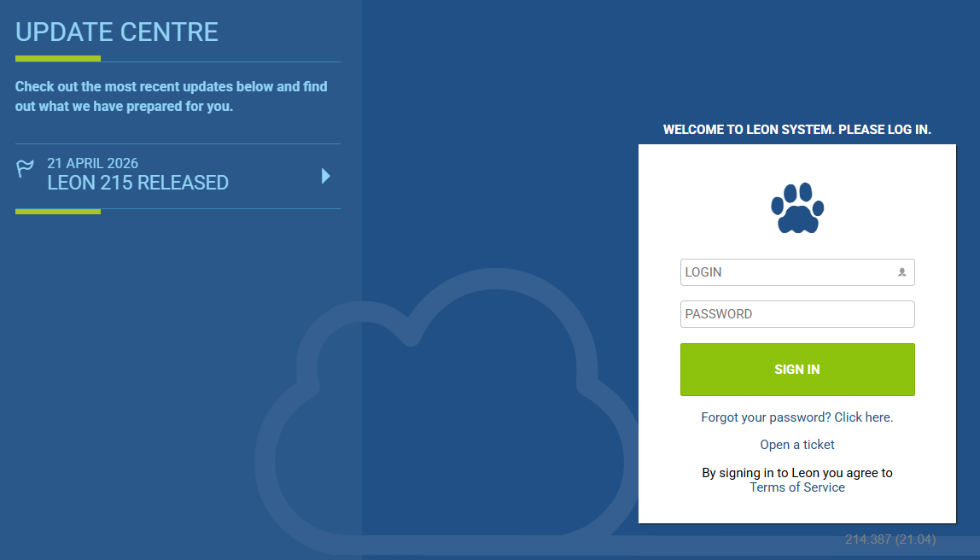The image size is (980, 560).
Task: Open a ticket link
Action: point(796,445)
